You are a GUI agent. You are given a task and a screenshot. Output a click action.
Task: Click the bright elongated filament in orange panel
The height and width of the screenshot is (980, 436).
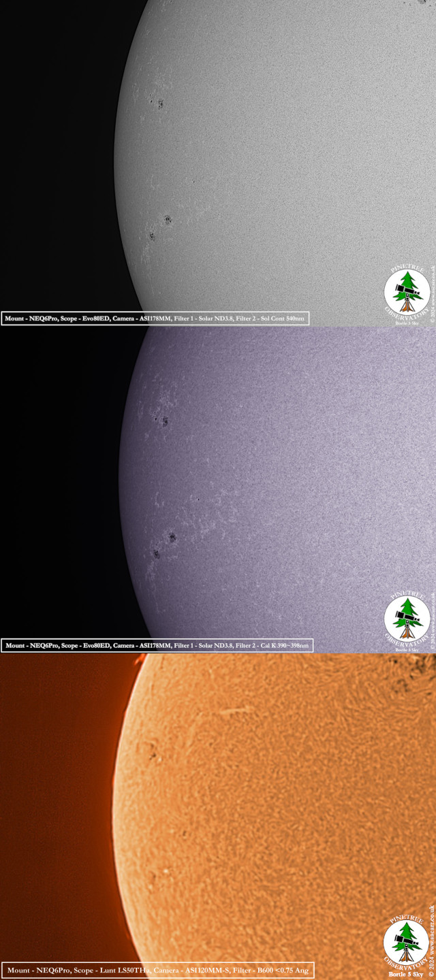pyautogui.click(x=235, y=711)
